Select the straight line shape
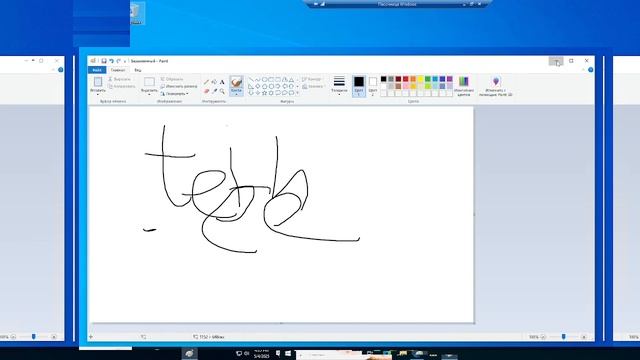Image resolution: width=640 pixels, height=360 pixels. point(251,80)
